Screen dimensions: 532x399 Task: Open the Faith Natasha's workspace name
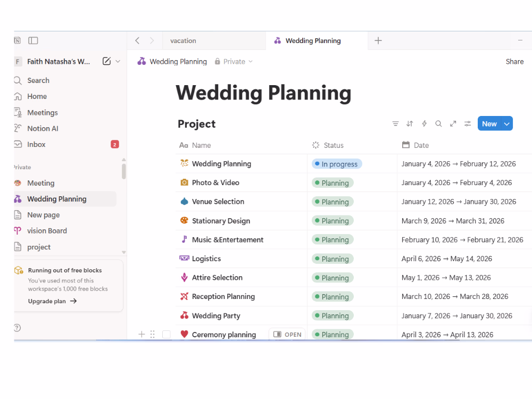59,61
